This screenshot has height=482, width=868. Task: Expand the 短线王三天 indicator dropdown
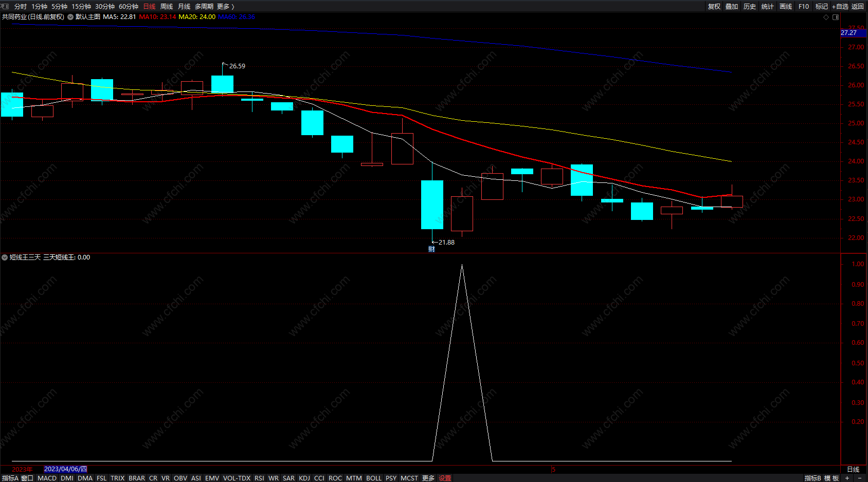(5, 257)
